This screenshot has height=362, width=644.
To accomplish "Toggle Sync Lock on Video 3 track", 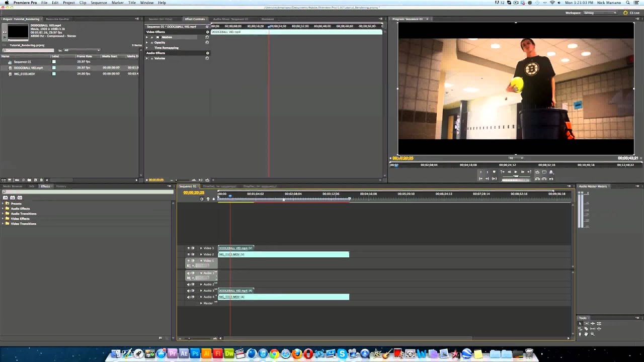I will tap(193, 248).
